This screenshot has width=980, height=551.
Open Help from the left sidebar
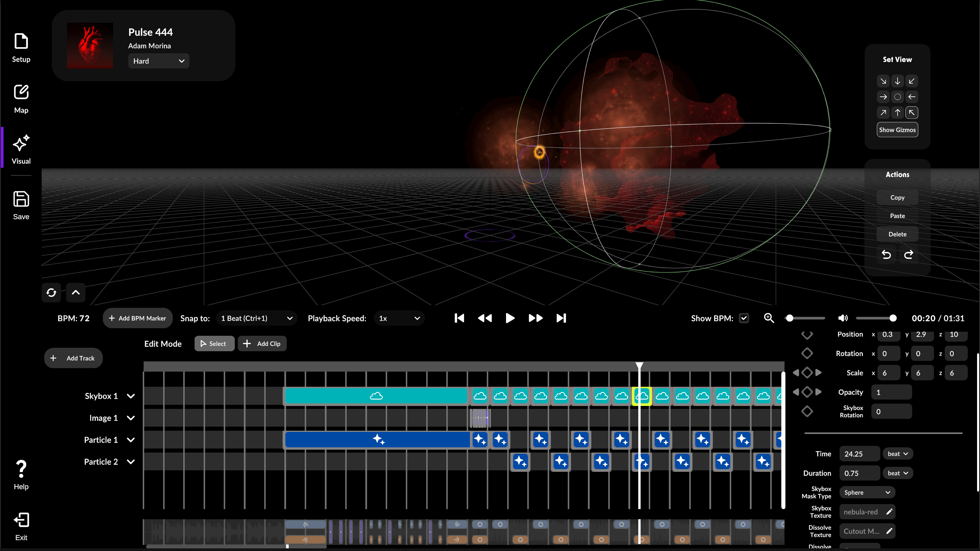click(21, 469)
